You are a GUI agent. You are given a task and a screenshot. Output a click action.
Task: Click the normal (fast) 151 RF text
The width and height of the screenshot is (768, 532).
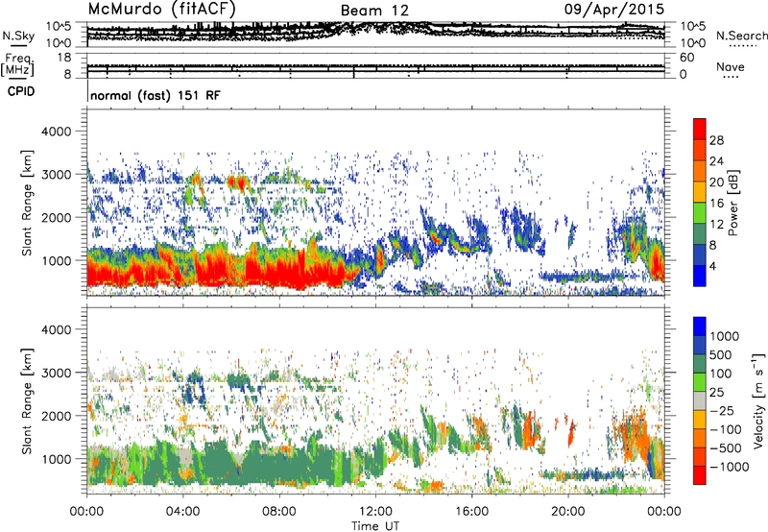[156, 95]
